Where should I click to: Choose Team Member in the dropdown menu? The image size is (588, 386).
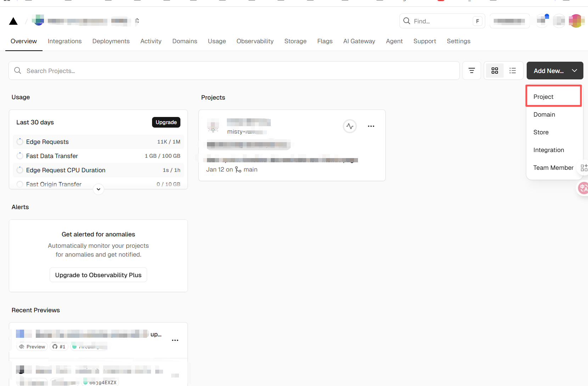pyautogui.click(x=553, y=168)
